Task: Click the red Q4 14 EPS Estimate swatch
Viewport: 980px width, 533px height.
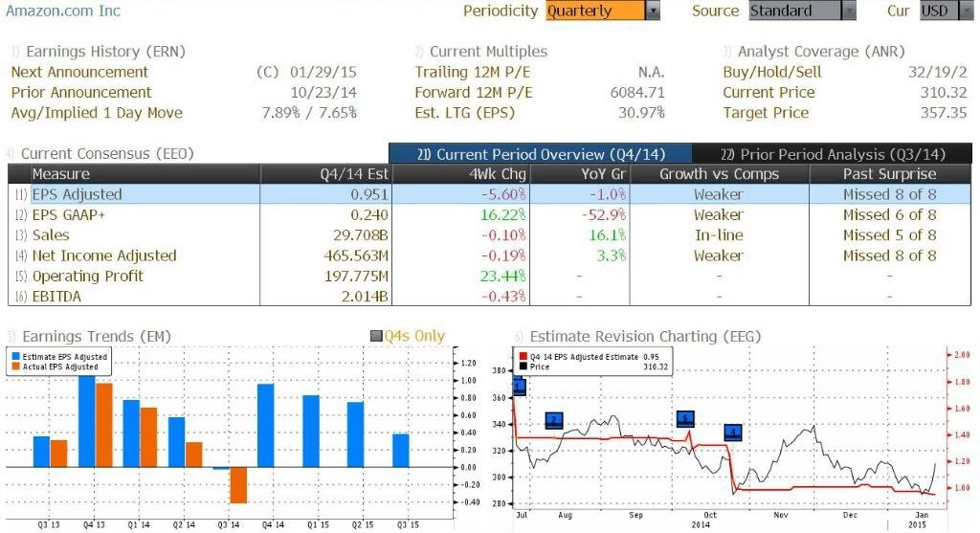Action: tap(523, 356)
